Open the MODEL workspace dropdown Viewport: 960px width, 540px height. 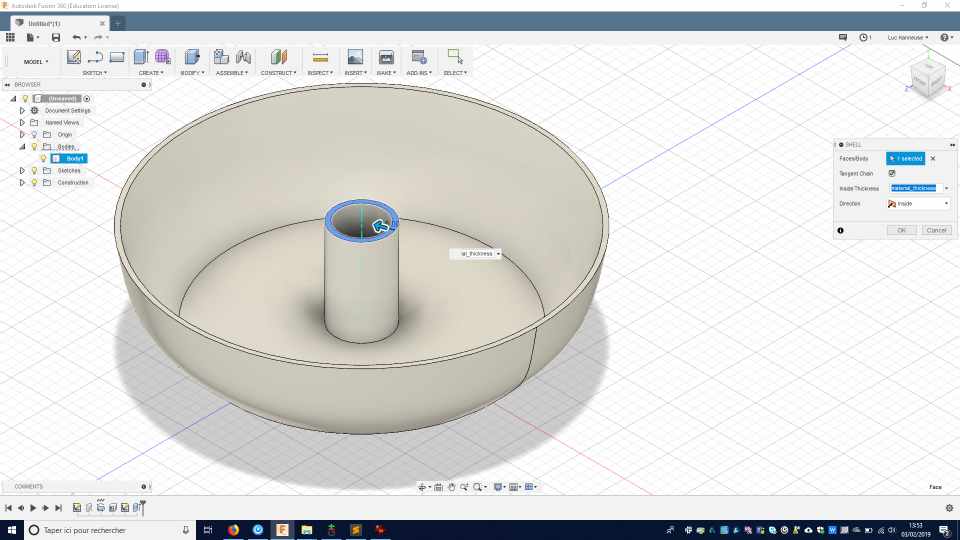(36, 62)
